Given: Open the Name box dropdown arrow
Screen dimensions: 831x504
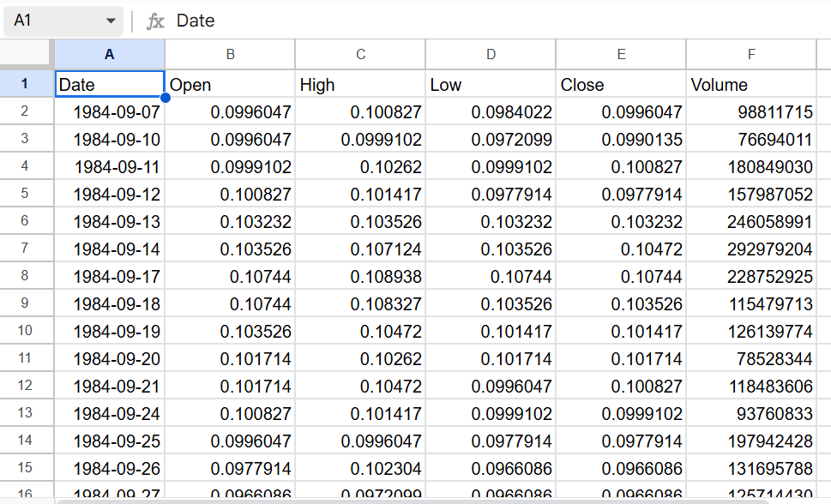Looking at the screenshot, I should click(x=111, y=21).
